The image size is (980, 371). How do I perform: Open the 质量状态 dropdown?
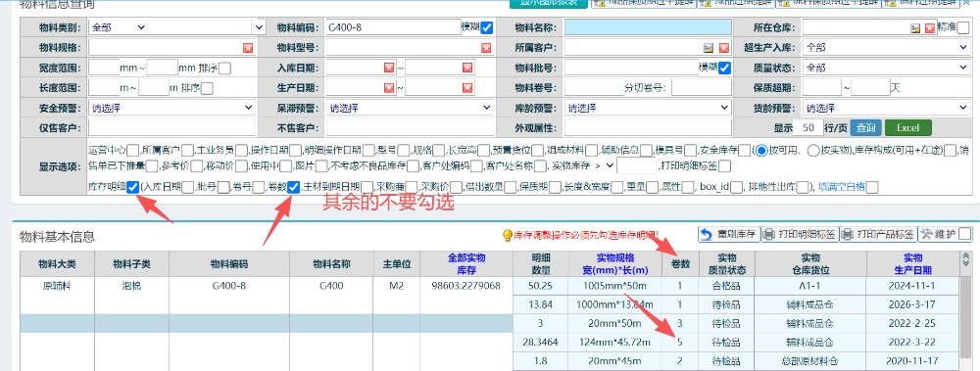886,68
